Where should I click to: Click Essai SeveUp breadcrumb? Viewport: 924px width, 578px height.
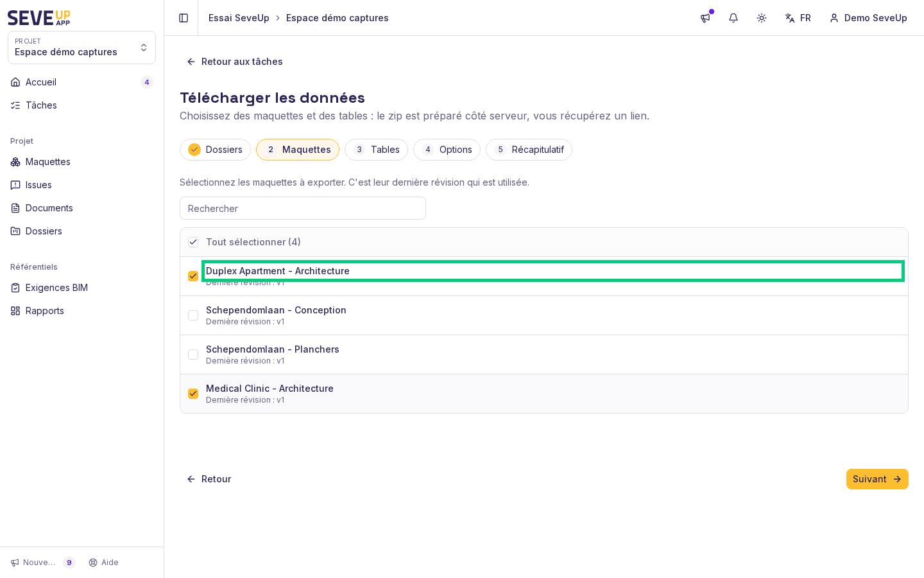(239, 18)
